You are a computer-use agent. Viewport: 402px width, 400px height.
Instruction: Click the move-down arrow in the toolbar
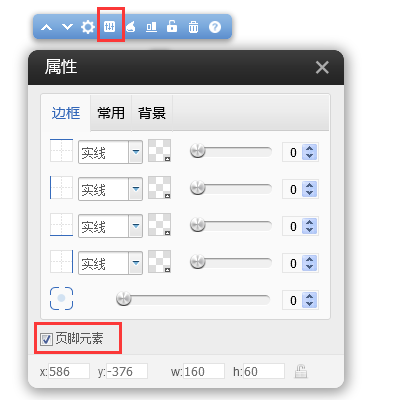click(67, 27)
